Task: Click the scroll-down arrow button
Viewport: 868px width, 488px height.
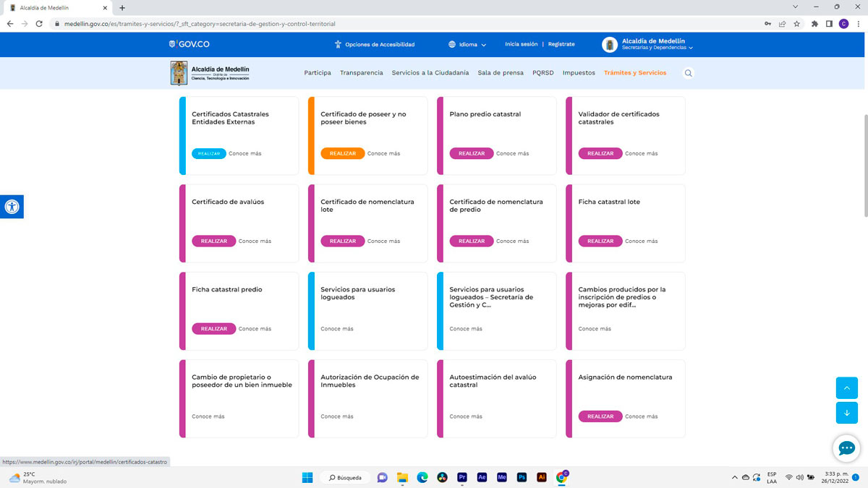Action: [846, 413]
